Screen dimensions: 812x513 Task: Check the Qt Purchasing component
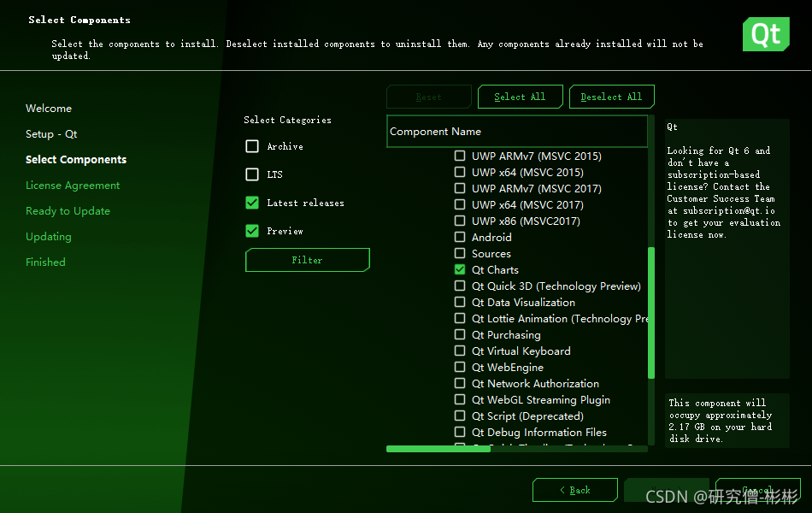(x=460, y=334)
